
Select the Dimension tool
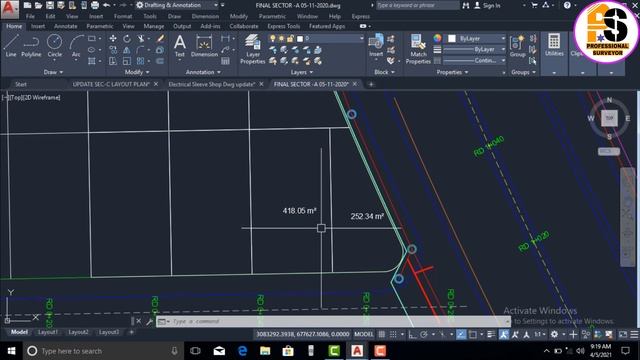point(204,45)
